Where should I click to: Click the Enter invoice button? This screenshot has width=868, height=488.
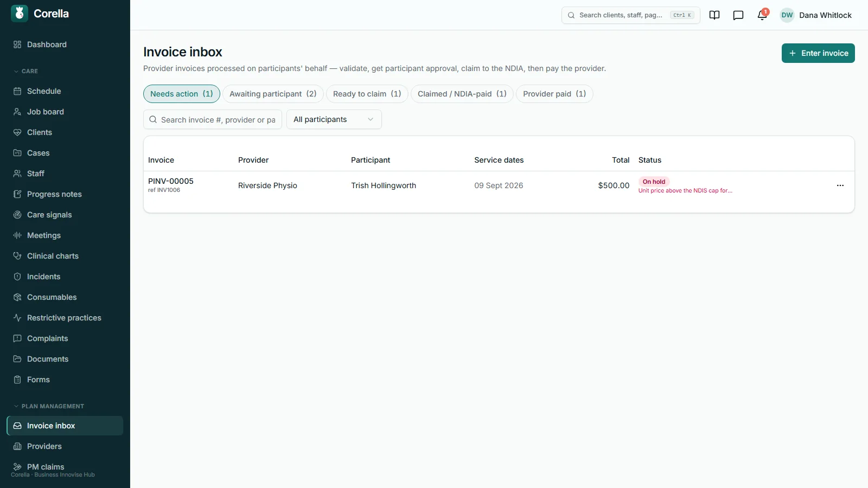click(x=818, y=53)
